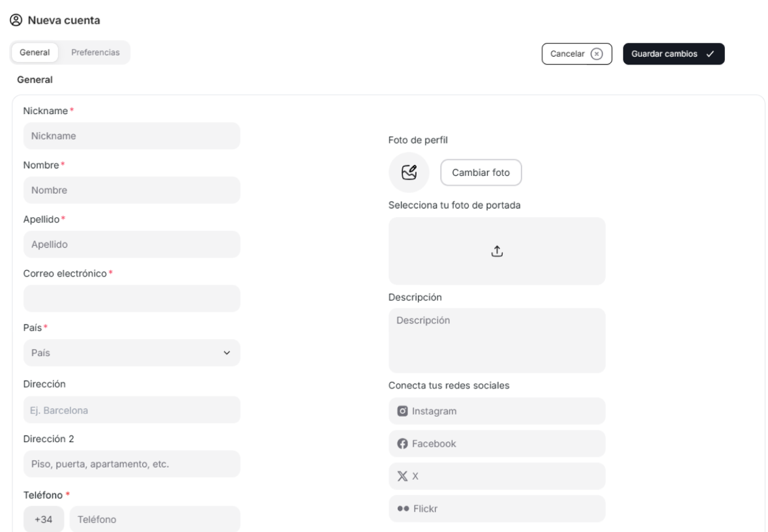
Task: Click into the Correo electrónico field
Action: [132, 299]
